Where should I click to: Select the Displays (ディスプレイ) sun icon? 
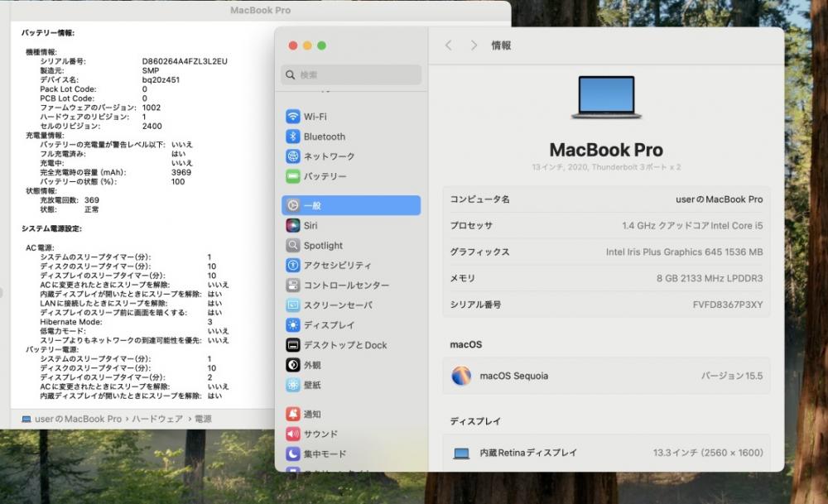click(292, 325)
